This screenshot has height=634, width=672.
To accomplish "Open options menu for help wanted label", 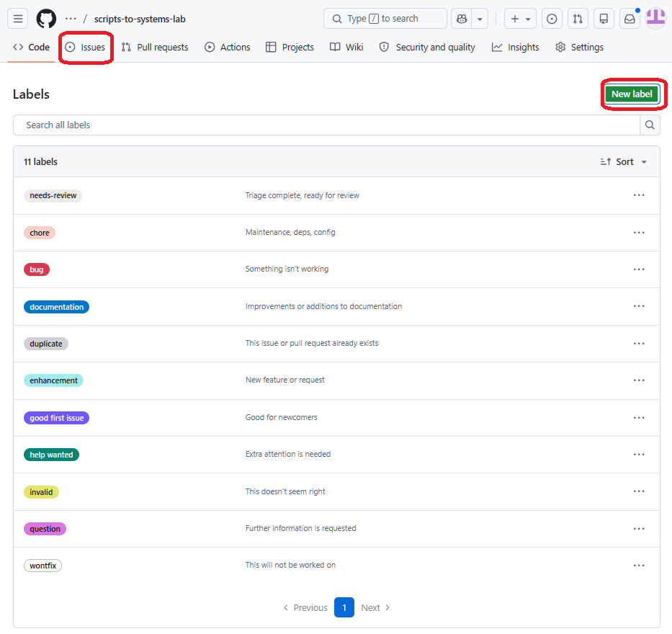I will tap(639, 455).
